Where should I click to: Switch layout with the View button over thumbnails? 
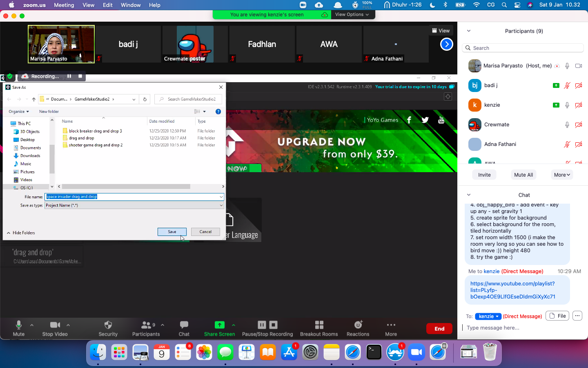click(441, 31)
